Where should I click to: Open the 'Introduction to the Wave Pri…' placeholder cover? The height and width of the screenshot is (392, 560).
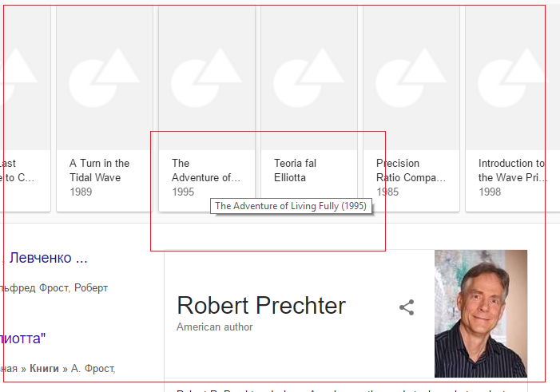513,77
